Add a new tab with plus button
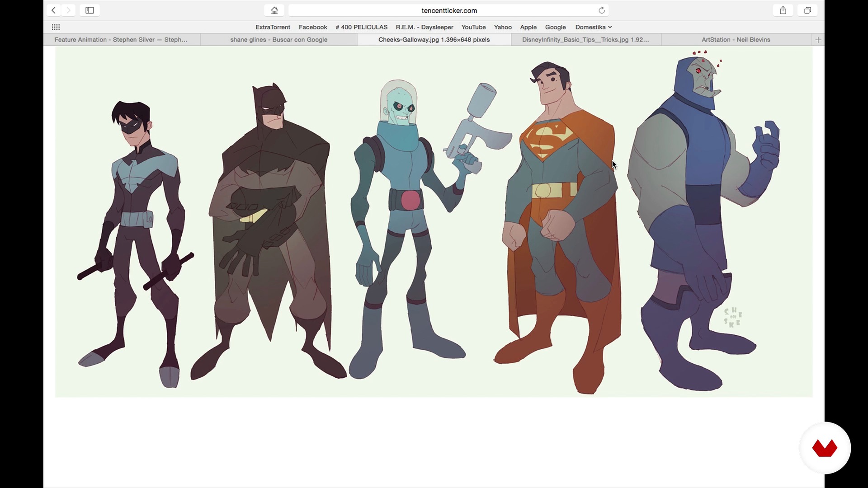The height and width of the screenshot is (488, 868). 818,40
